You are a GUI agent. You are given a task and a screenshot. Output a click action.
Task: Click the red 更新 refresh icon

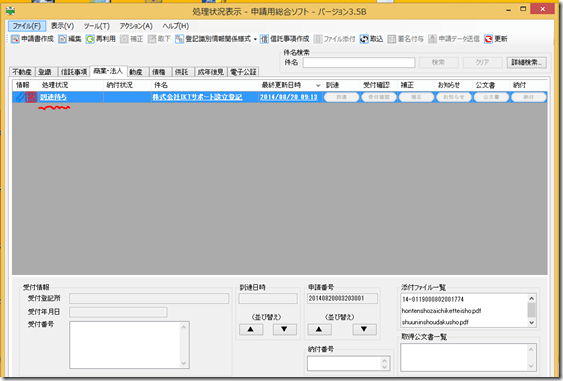click(488, 39)
